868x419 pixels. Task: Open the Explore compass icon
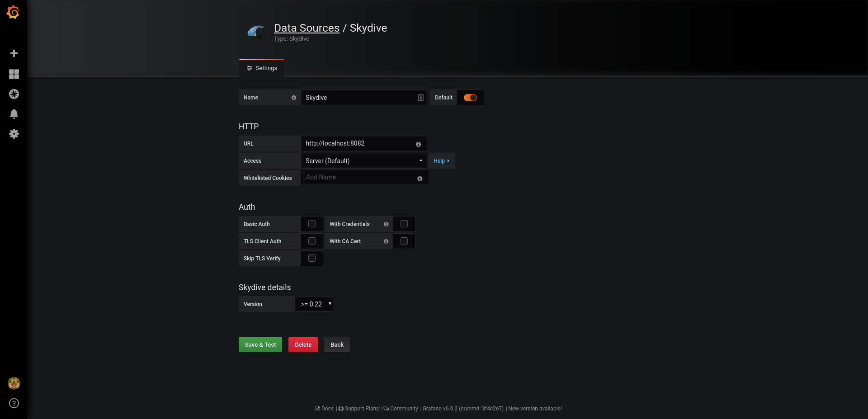(x=14, y=94)
